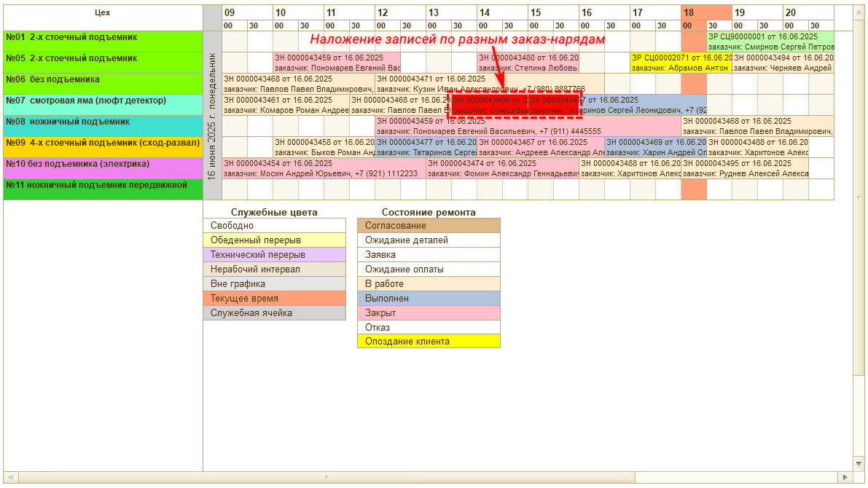Click the Цех column header

[x=103, y=13]
